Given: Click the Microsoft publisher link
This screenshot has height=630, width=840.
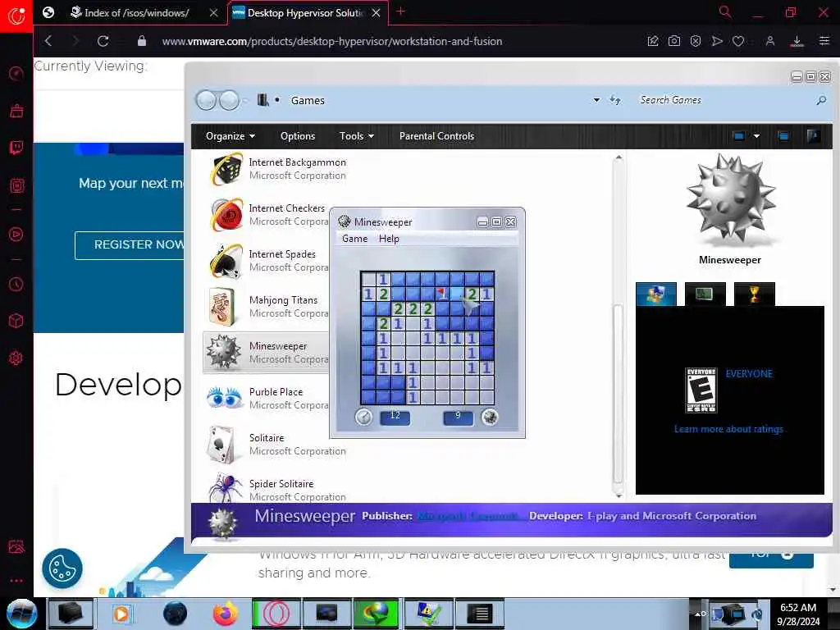Looking at the screenshot, I should [468, 516].
